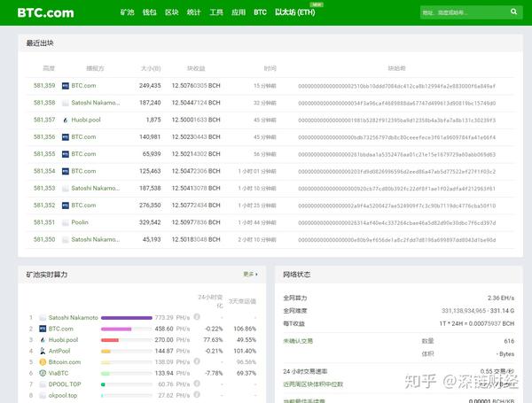Click ViaBTC light green hashrate bar

pos(106,374)
